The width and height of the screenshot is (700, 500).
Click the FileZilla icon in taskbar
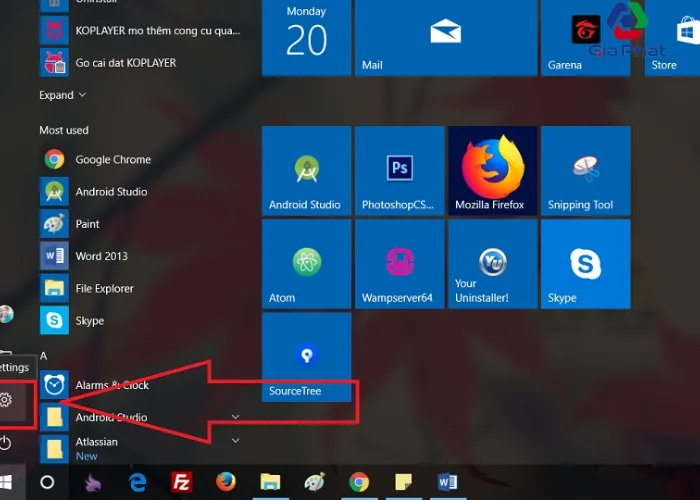point(181,482)
